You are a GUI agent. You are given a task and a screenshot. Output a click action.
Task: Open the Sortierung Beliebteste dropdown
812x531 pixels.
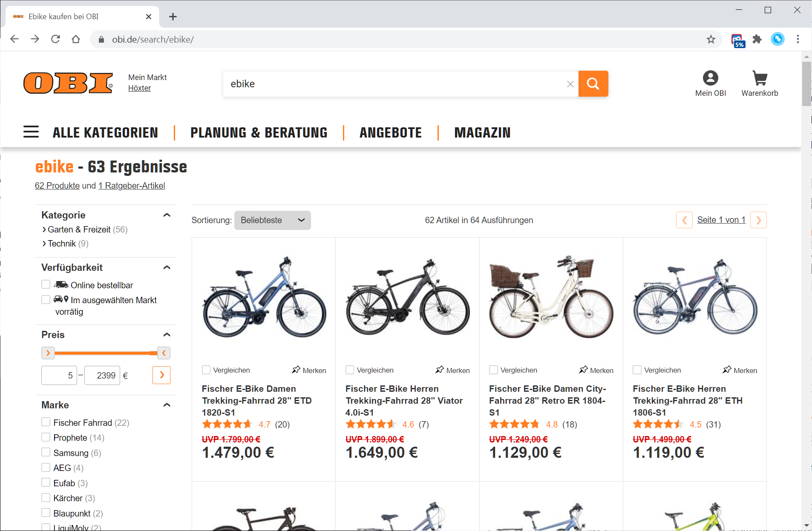click(272, 220)
